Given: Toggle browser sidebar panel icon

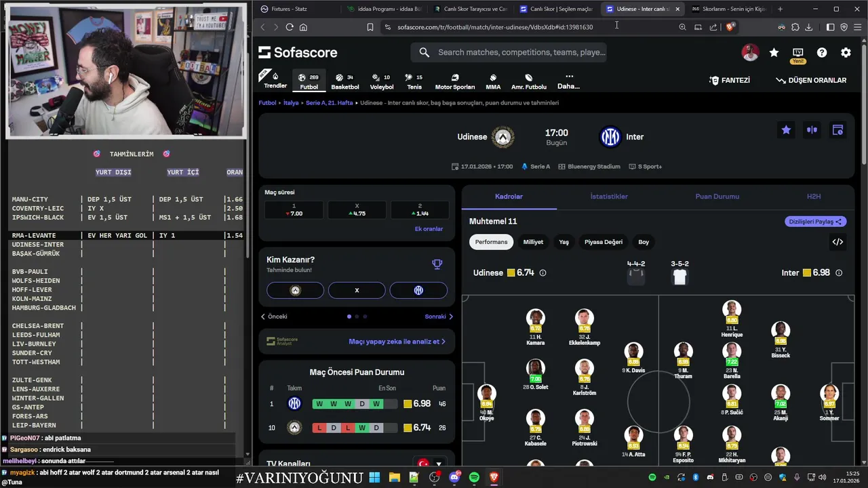Looking at the screenshot, I should [830, 27].
